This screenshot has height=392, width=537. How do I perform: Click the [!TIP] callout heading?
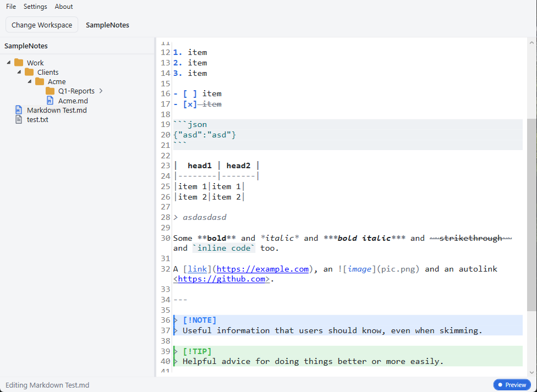198,351
